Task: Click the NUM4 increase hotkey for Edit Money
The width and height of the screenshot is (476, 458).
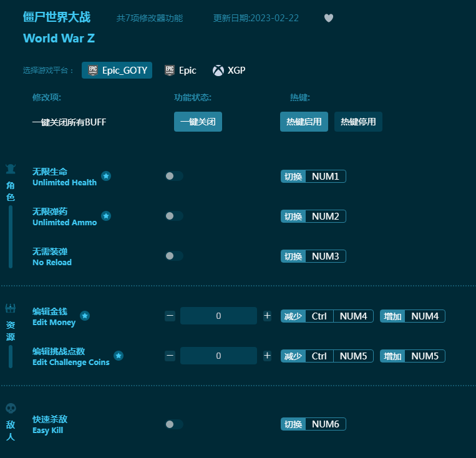Action: click(x=425, y=316)
